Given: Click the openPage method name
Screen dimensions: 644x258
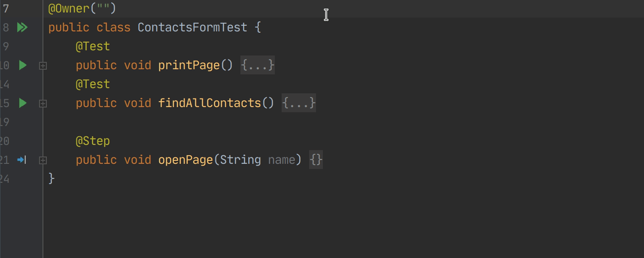Looking at the screenshot, I should [x=185, y=160].
